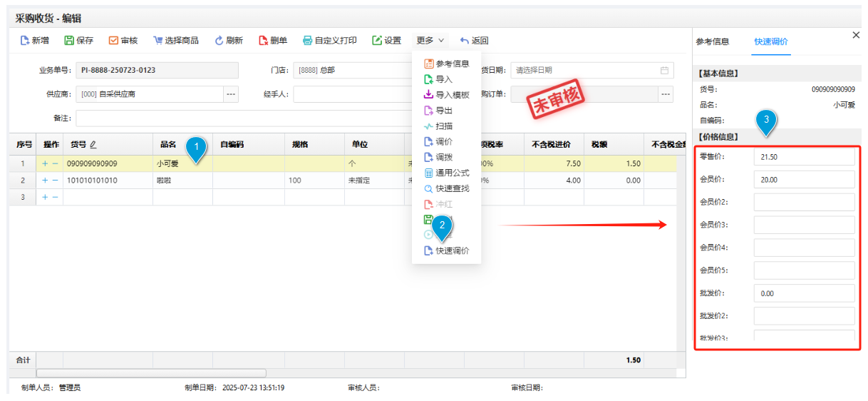Click the 会员价5 input field
Screen dimensions: 868x401
tap(804, 270)
